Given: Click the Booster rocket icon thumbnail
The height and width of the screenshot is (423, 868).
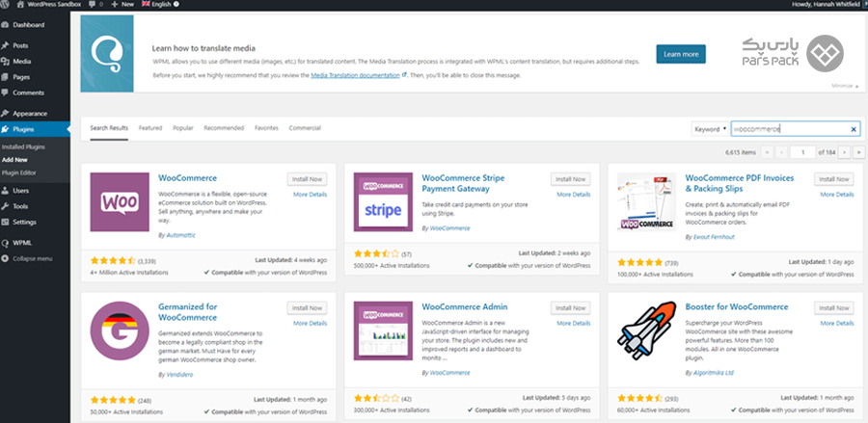Looking at the screenshot, I should 646,330.
